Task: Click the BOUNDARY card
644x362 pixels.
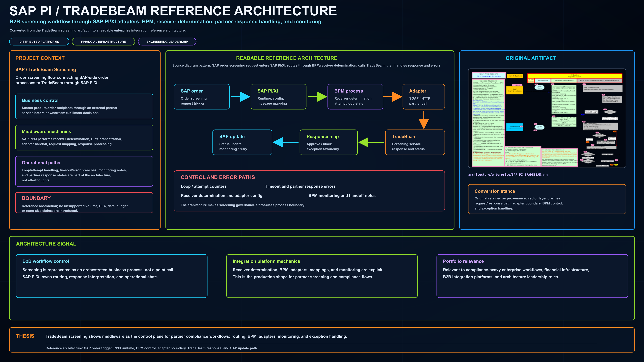Action: [x=84, y=203]
